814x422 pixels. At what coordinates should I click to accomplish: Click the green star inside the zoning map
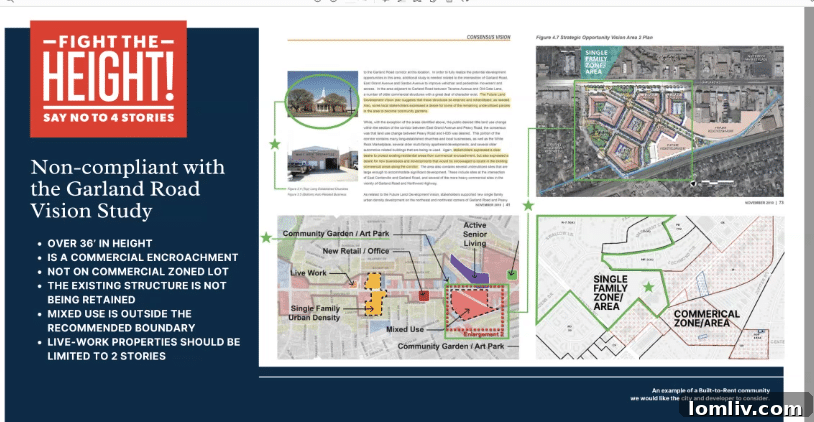click(x=648, y=287)
